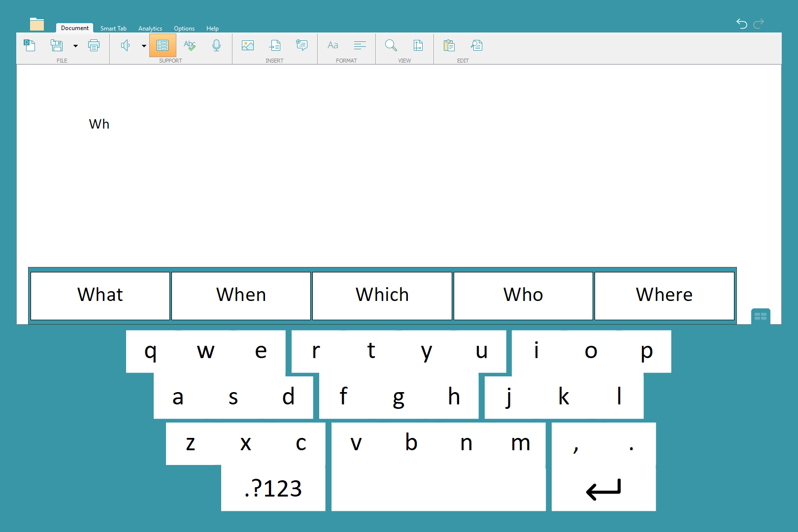The width and height of the screenshot is (798, 532).
Task: Open the font format Aa tool
Action: click(333, 46)
